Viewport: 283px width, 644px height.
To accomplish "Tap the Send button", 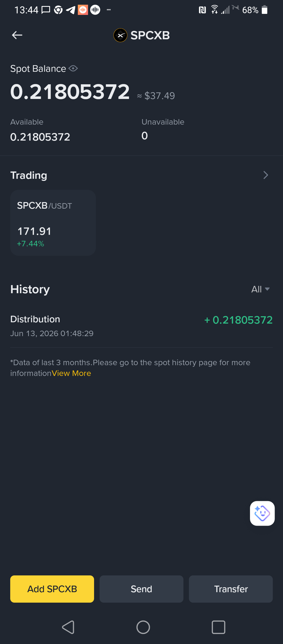I will [x=141, y=589].
